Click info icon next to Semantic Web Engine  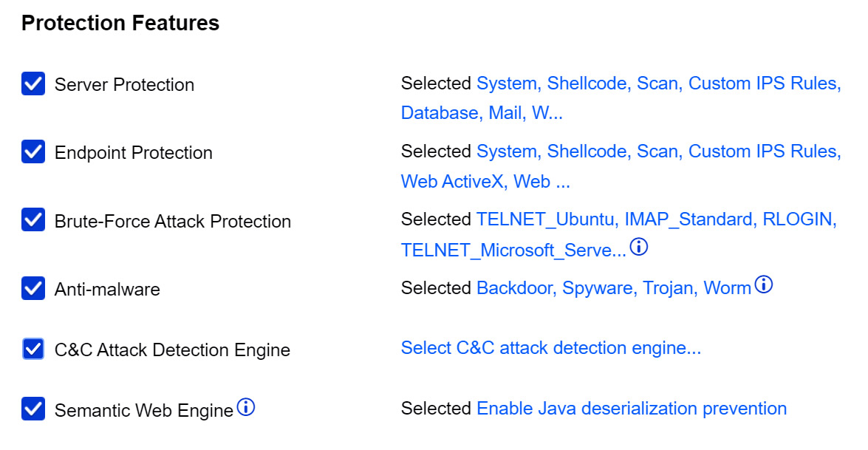pos(246,407)
